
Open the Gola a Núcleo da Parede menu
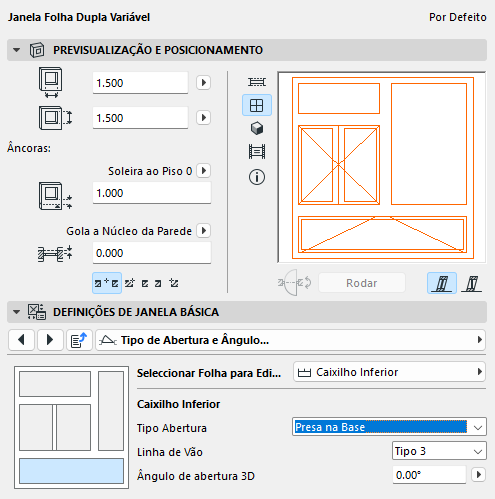tap(203, 231)
